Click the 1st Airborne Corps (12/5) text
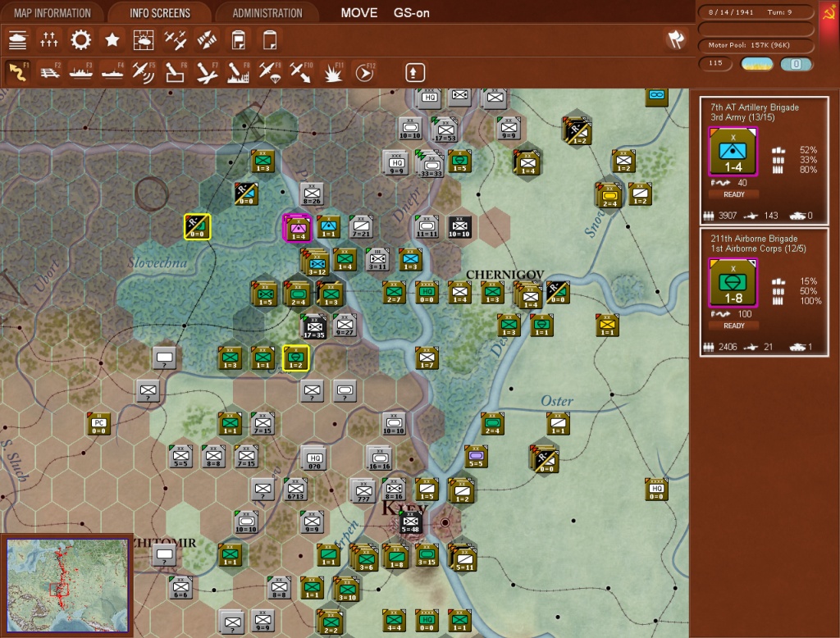840x638 pixels. tap(758, 248)
